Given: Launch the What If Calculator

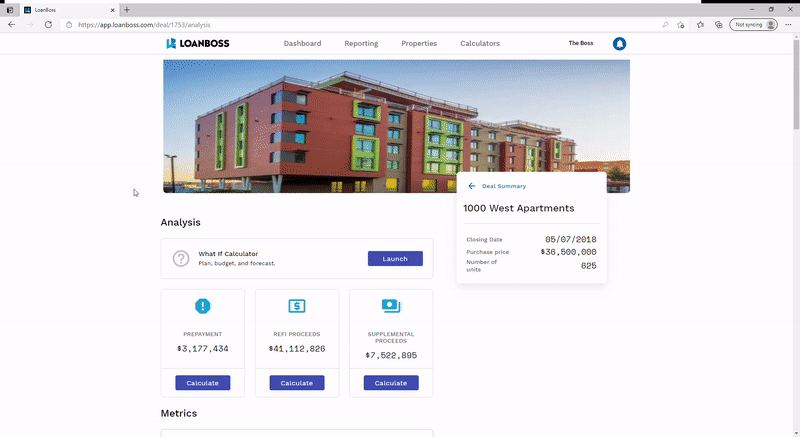Looking at the screenshot, I should point(395,259).
